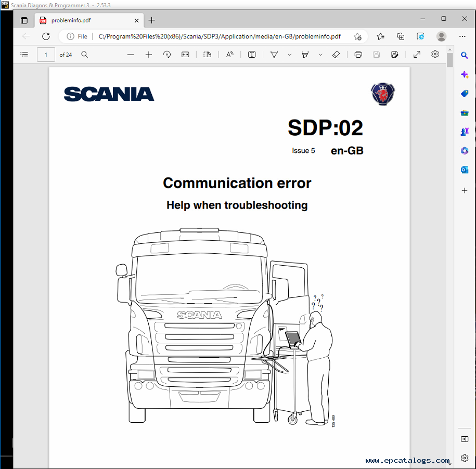Open PDF find search tool
The width and height of the screenshot is (476, 469).
(x=85, y=55)
